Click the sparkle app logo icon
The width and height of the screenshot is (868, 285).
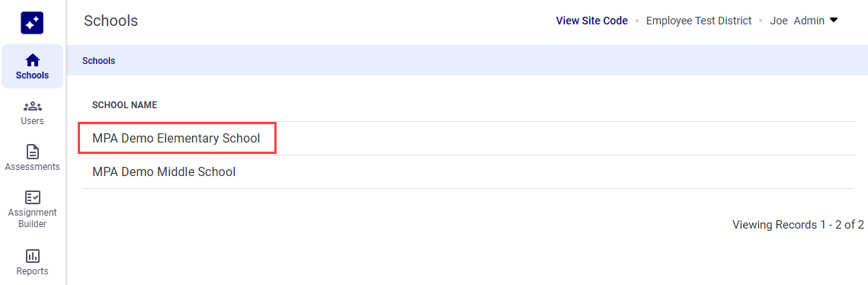pyautogui.click(x=32, y=23)
